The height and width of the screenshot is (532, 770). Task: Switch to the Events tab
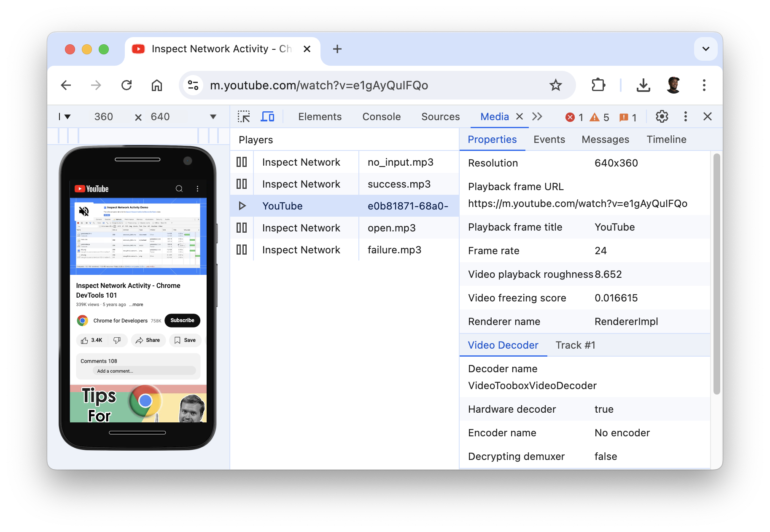(549, 139)
